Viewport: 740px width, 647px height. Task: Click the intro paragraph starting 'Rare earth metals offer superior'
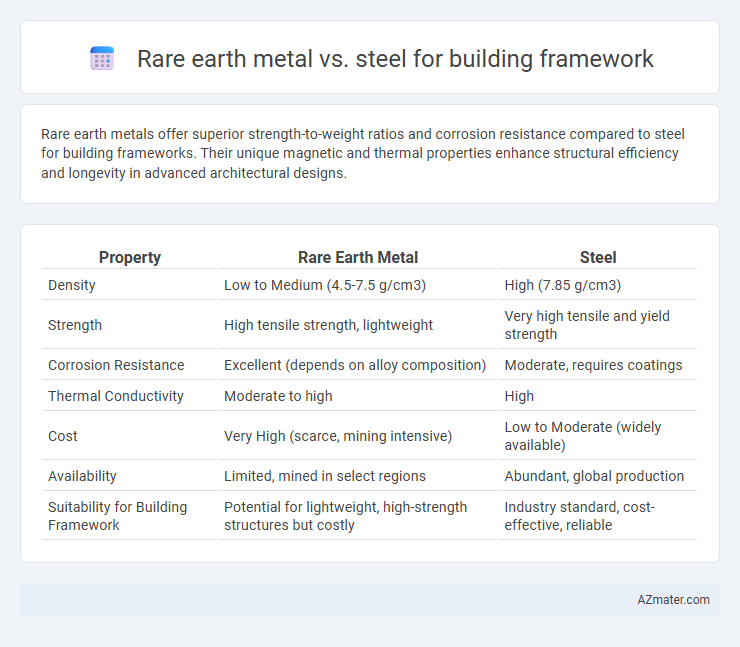(362, 153)
